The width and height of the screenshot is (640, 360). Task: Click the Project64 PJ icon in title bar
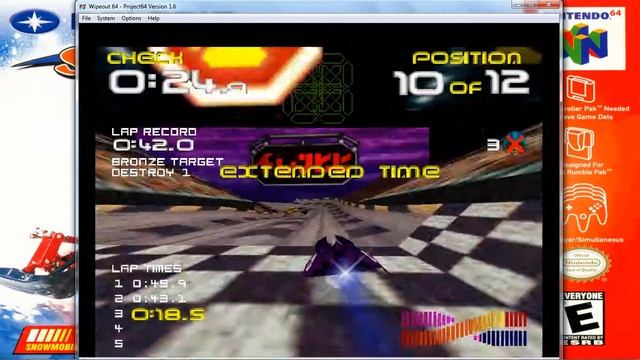click(x=82, y=7)
